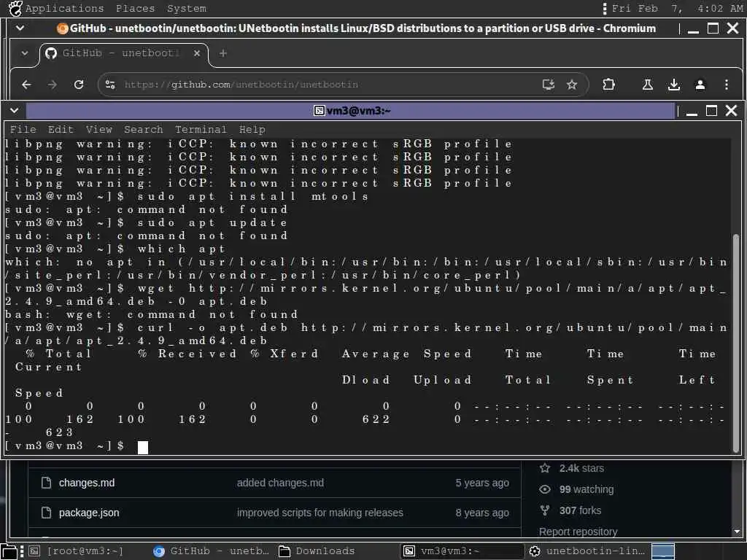Click the star icon beside 2.4k stars
This screenshot has width=747, height=560.
[545, 468]
